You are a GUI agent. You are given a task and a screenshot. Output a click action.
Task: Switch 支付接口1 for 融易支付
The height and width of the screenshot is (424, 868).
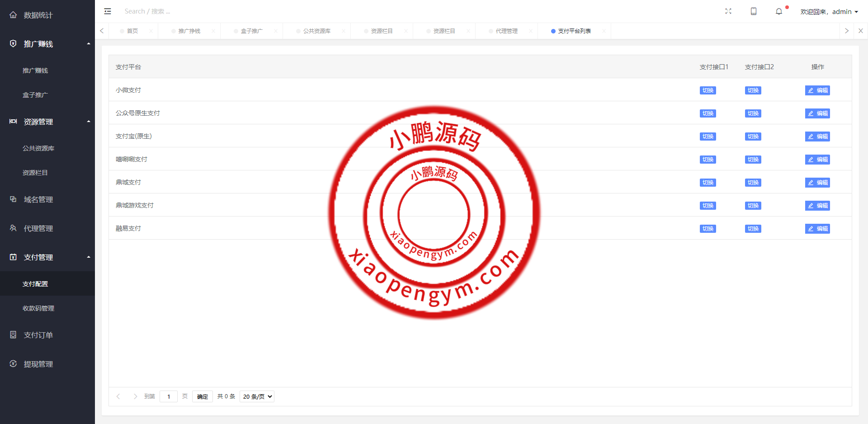[708, 229]
